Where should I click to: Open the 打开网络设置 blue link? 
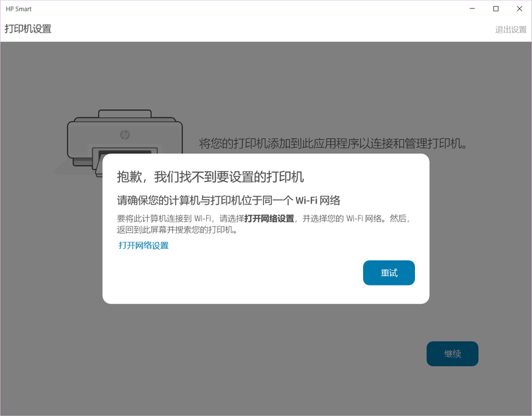(144, 246)
